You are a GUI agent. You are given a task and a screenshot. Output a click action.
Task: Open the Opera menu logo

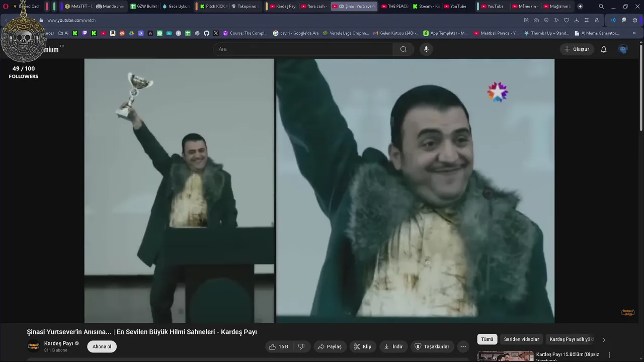[x=6, y=7]
